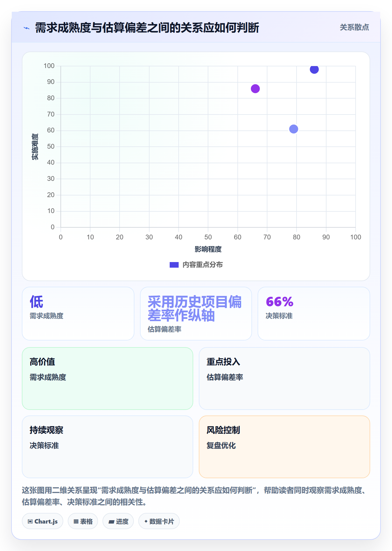This screenshot has height=551, width=392.
Task: Select the 重点投入 quadrant card heading
Action: (x=223, y=362)
